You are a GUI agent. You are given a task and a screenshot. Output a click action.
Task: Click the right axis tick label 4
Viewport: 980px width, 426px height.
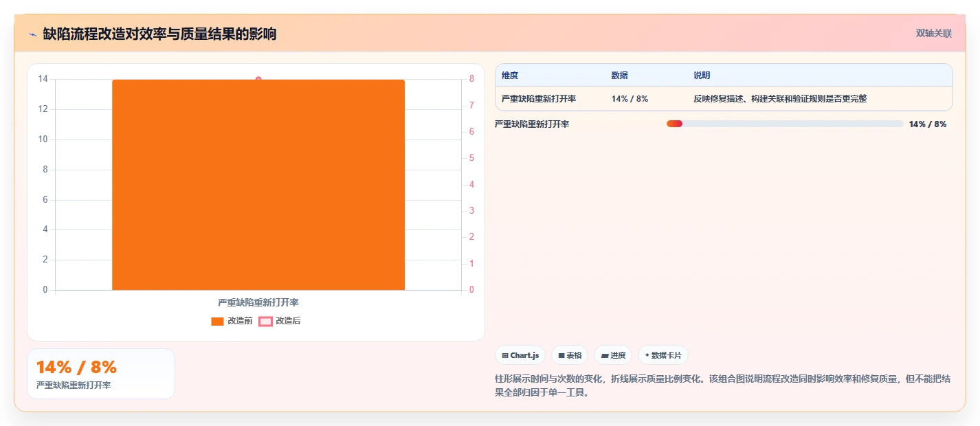(x=471, y=185)
